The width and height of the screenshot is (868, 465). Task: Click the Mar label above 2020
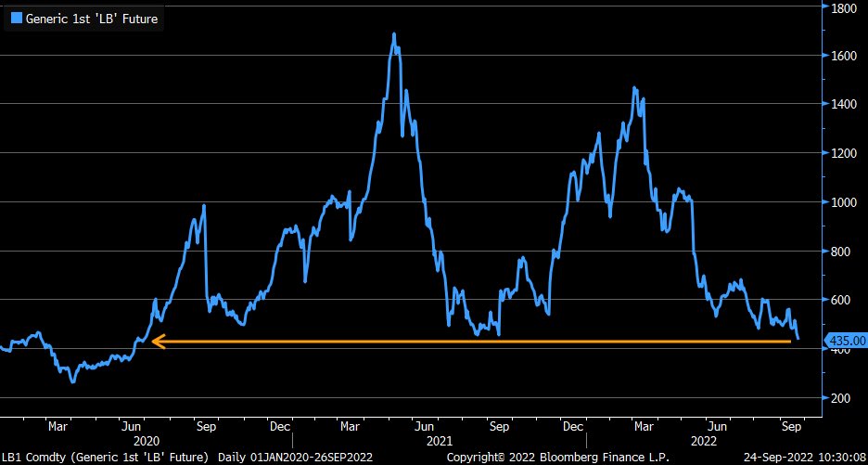click(x=57, y=427)
